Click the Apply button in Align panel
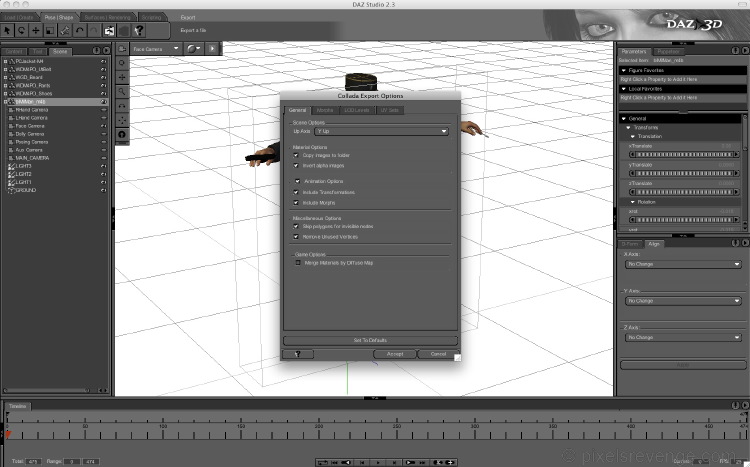 pyautogui.click(x=683, y=365)
